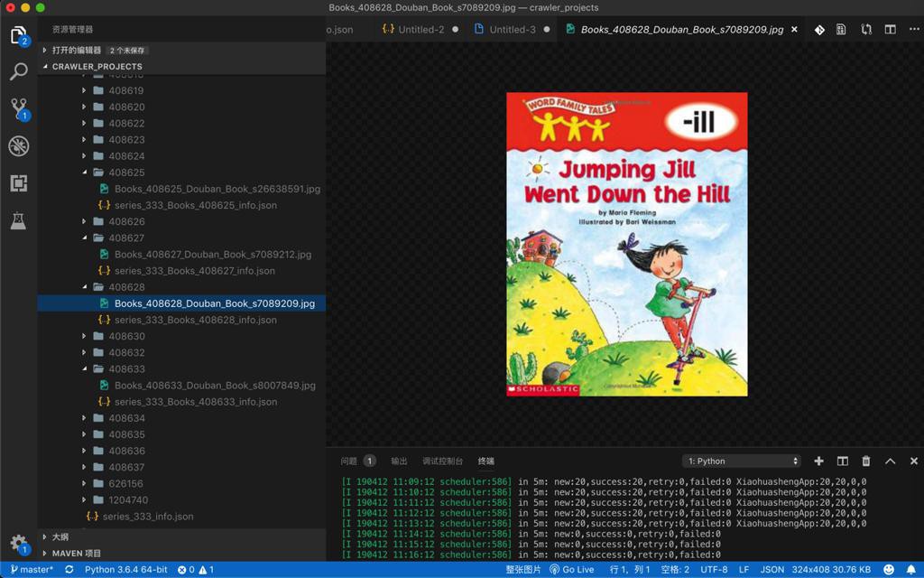This screenshot has height=578, width=924.
Task: Open the editor more actions ellipsis
Action: [914, 30]
